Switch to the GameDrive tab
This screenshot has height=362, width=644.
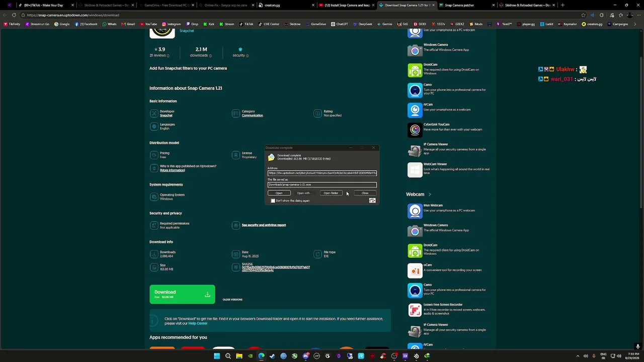[167, 5]
